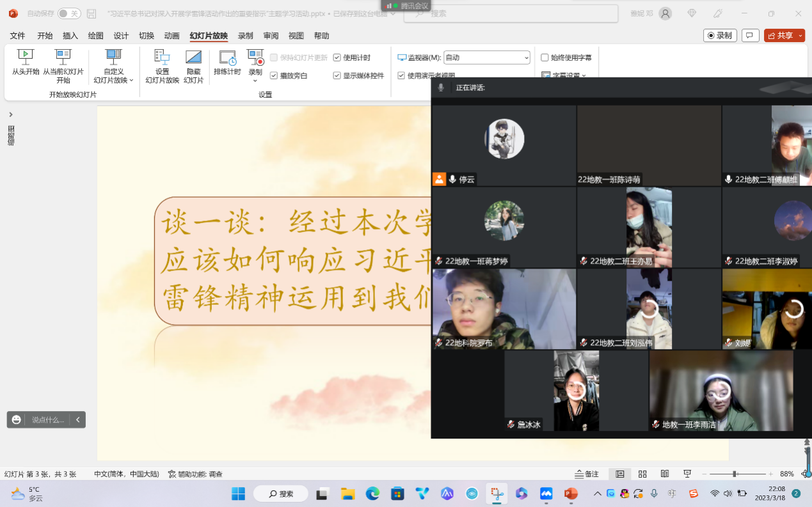Open 设置幻灯片放映 setup icon

pyautogui.click(x=162, y=58)
